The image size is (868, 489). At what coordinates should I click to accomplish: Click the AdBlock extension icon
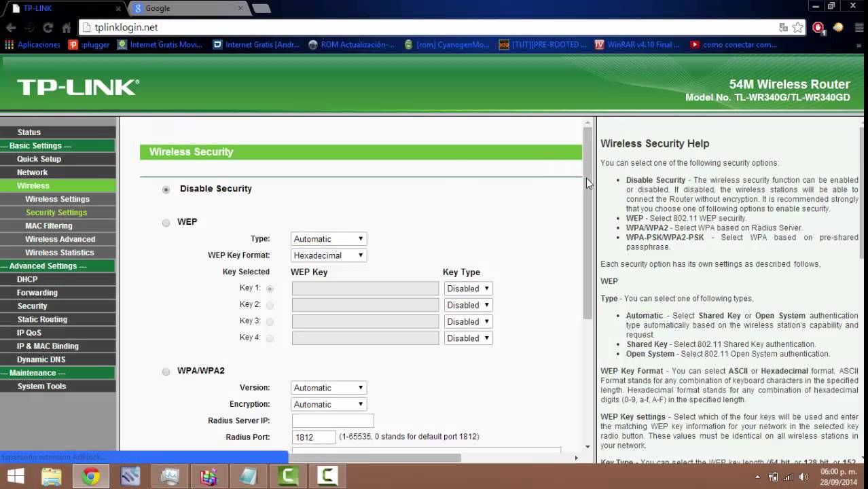coord(818,27)
